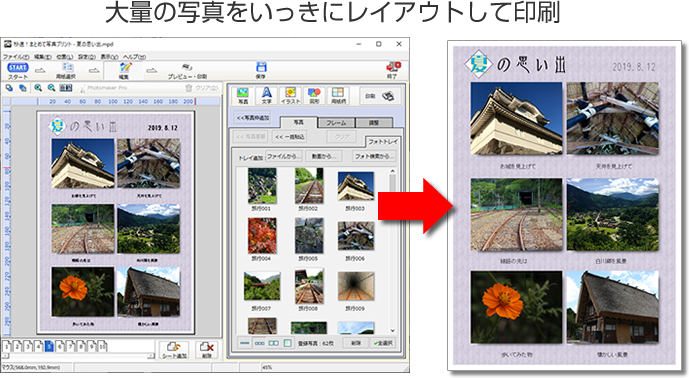Go to sheet page 1
Image resolution: width=689 pixels, height=378 pixels.
click(7, 346)
